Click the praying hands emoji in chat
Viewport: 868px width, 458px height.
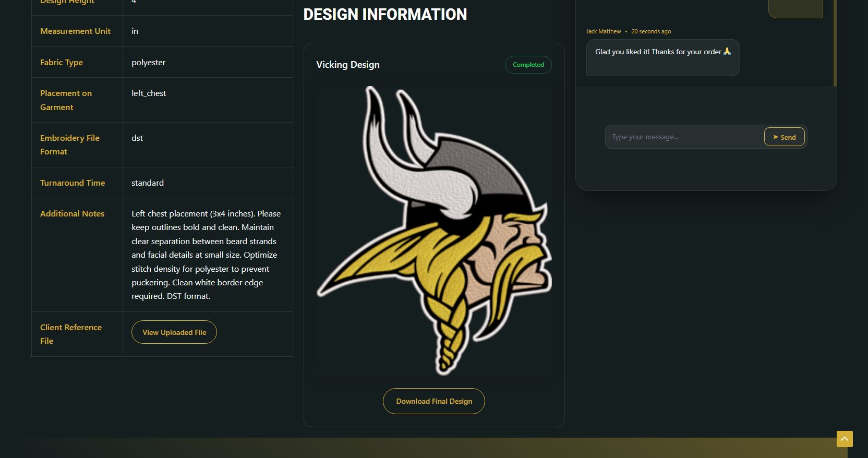point(727,52)
